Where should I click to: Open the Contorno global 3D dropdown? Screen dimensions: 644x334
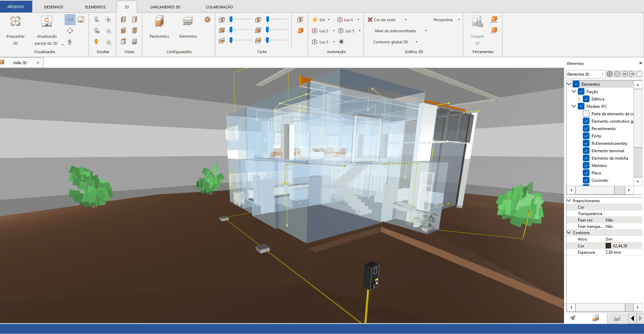(x=416, y=42)
